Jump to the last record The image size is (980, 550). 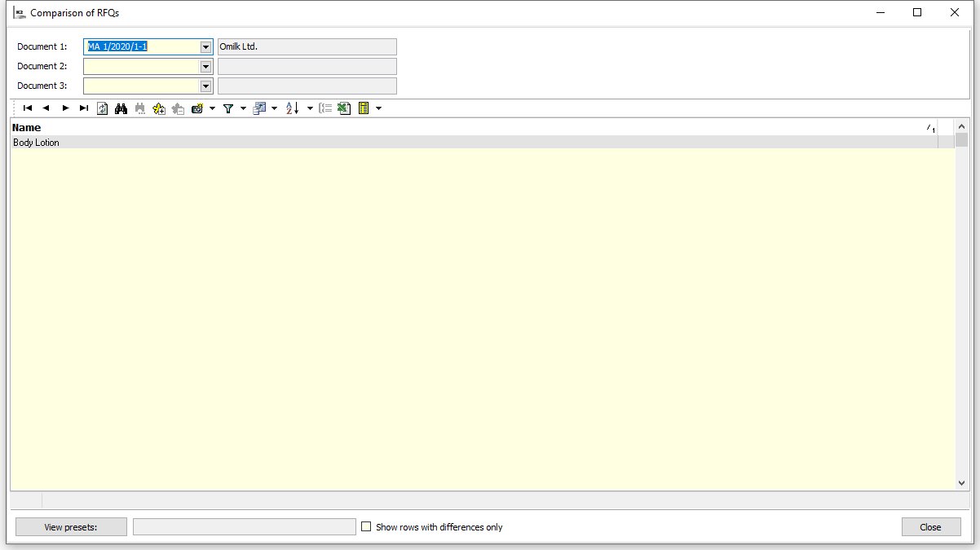point(84,108)
